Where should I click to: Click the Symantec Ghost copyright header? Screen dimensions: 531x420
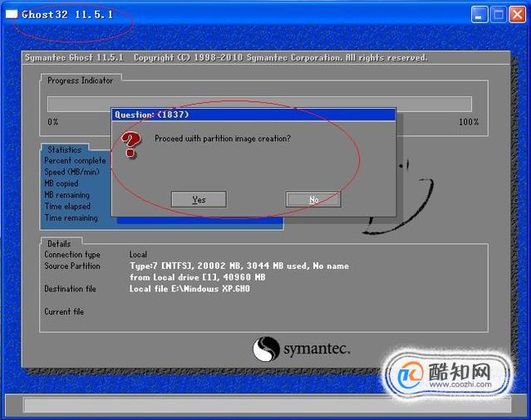point(226,58)
